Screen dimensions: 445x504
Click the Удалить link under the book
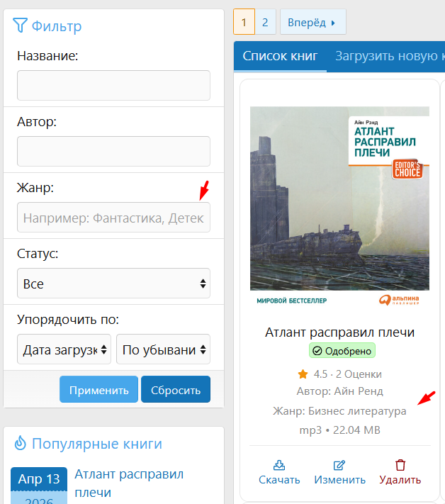(x=400, y=480)
